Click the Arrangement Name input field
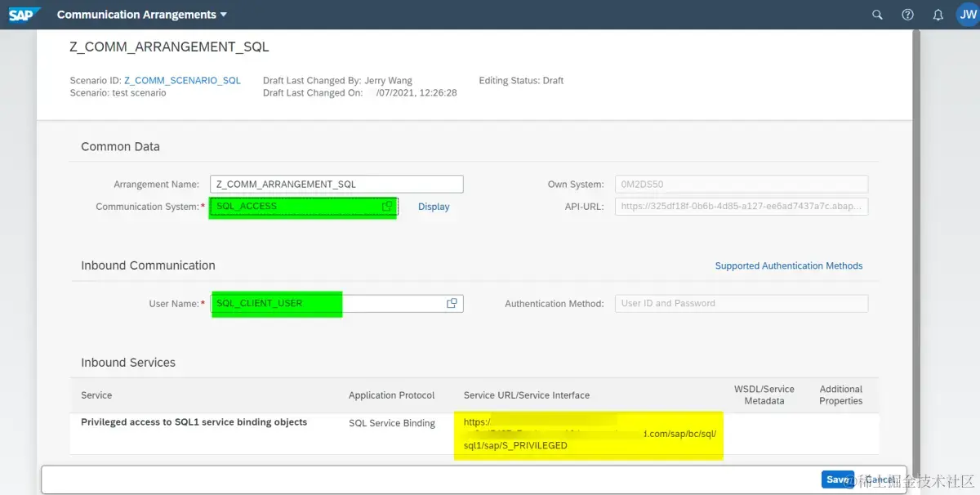The height and width of the screenshot is (495, 980). tap(336, 184)
